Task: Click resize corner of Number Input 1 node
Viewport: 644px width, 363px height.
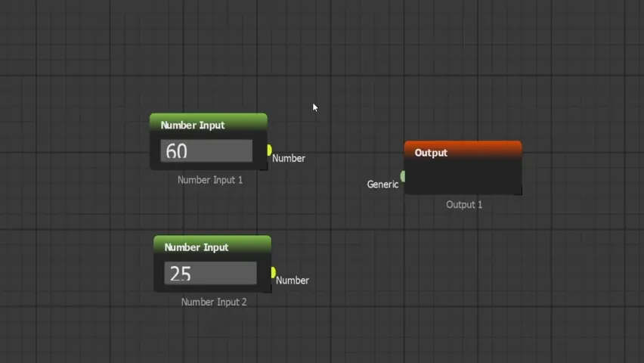Action: tap(264, 167)
